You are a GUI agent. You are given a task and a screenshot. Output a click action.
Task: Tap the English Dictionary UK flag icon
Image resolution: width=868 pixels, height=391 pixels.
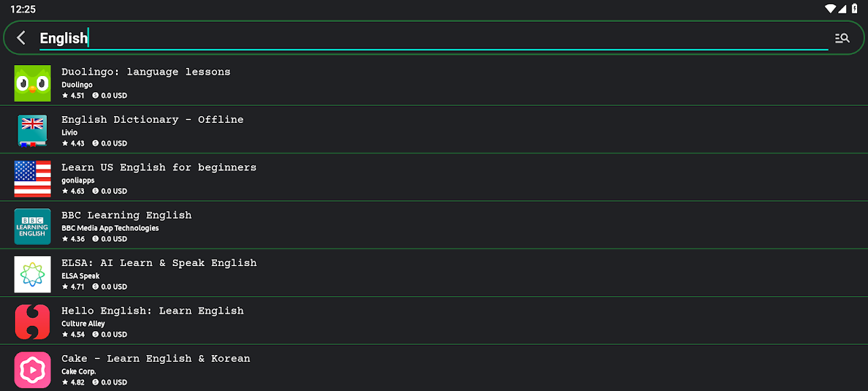point(33,131)
